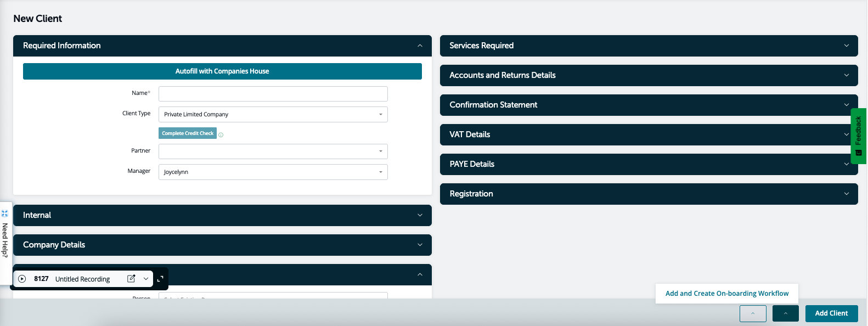
Task: Click the dark up-arrow button beside Add Client
Action: coord(785,313)
